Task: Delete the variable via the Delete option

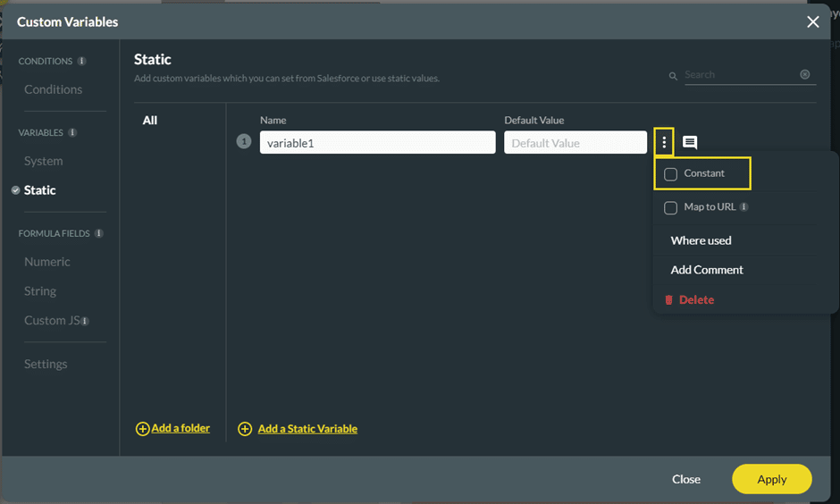Action: [695, 300]
